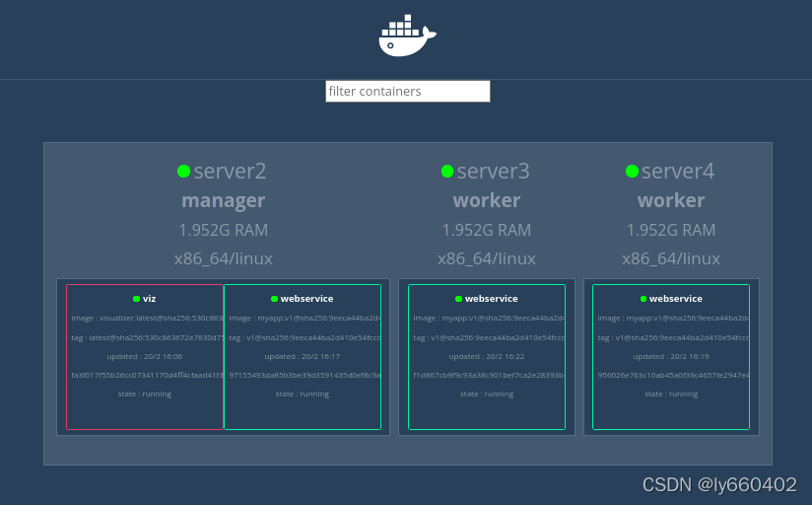Image resolution: width=812 pixels, height=505 pixels.
Task: Click 'updated : 20/2 16:19' timestamp
Action: pyautogui.click(x=671, y=357)
